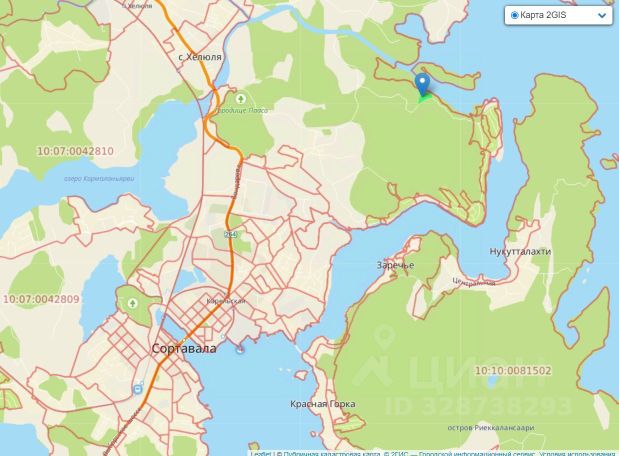Click cadastral block label 10:10:0081502
Image resolution: width=619 pixels, height=456 pixels.
[x=513, y=370]
